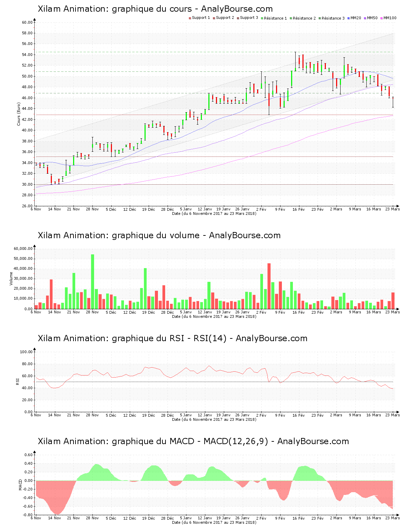Screen dimensions: 412x532
Task: Click the '19 Déc' date on the volume chart
Action: click(149, 312)
